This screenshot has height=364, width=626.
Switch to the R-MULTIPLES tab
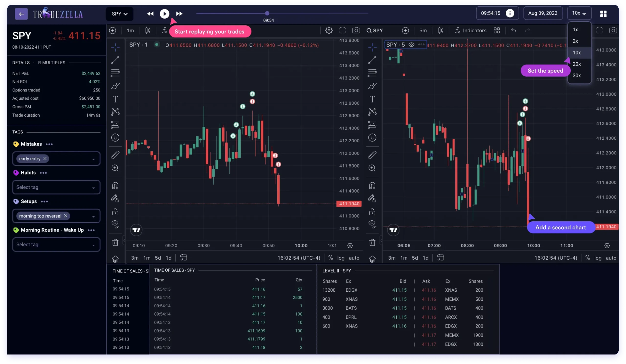coord(51,62)
